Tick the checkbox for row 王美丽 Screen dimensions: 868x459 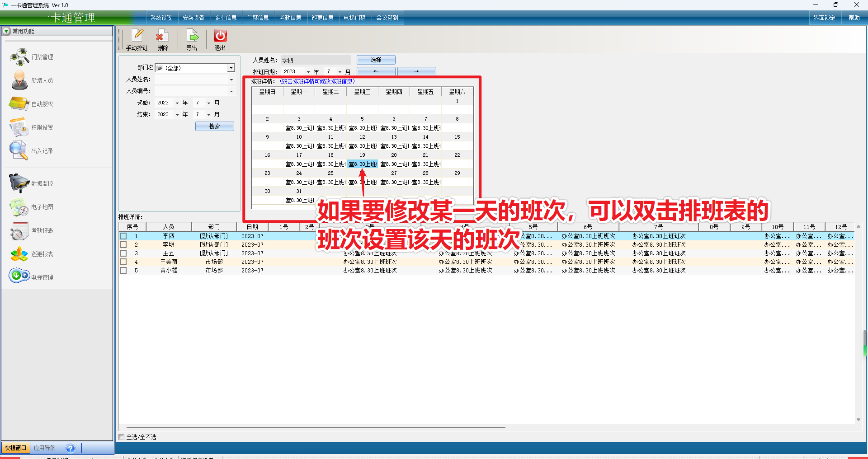[x=123, y=262]
